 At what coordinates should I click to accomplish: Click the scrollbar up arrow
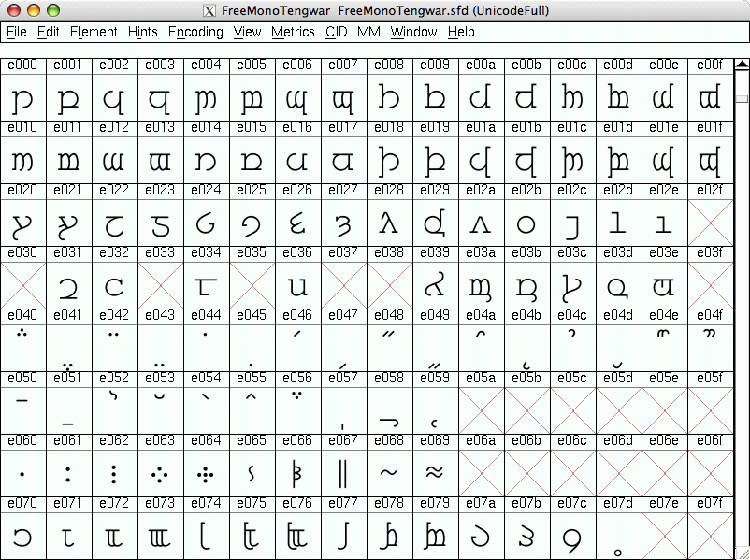pos(742,65)
